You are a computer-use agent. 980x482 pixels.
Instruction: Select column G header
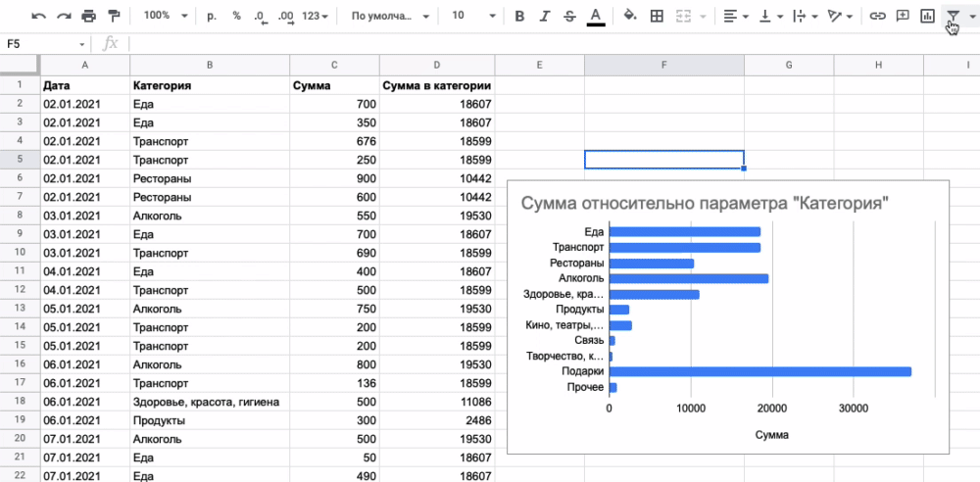789,65
